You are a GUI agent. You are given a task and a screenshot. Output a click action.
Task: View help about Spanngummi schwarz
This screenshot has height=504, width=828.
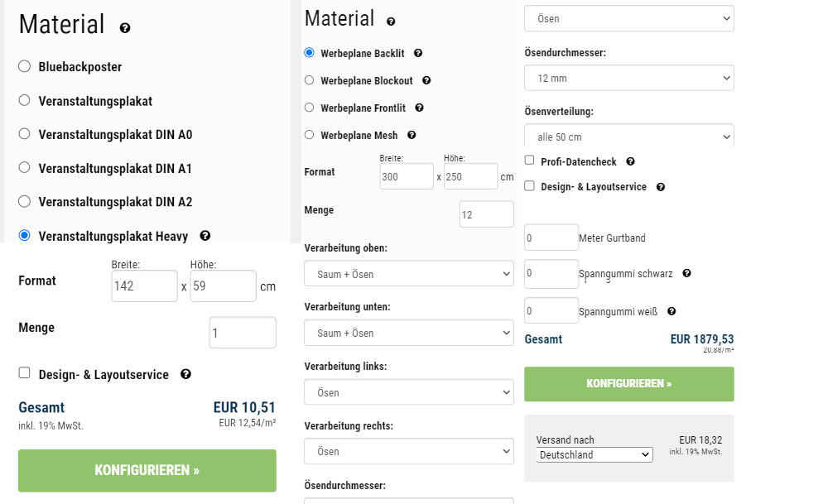pos(687,272)
